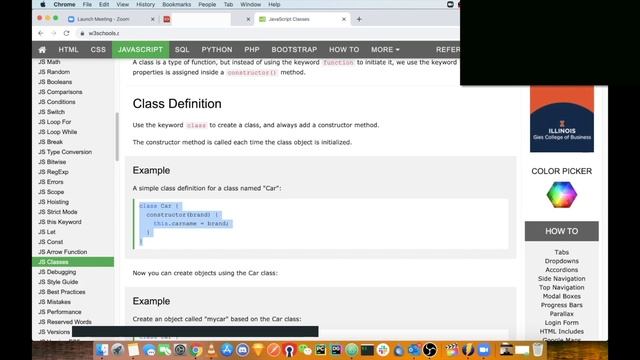The height and width of the screenshot is (360, 640).
Task: Open System Preferences in the dock
Action: click(180, 350)
